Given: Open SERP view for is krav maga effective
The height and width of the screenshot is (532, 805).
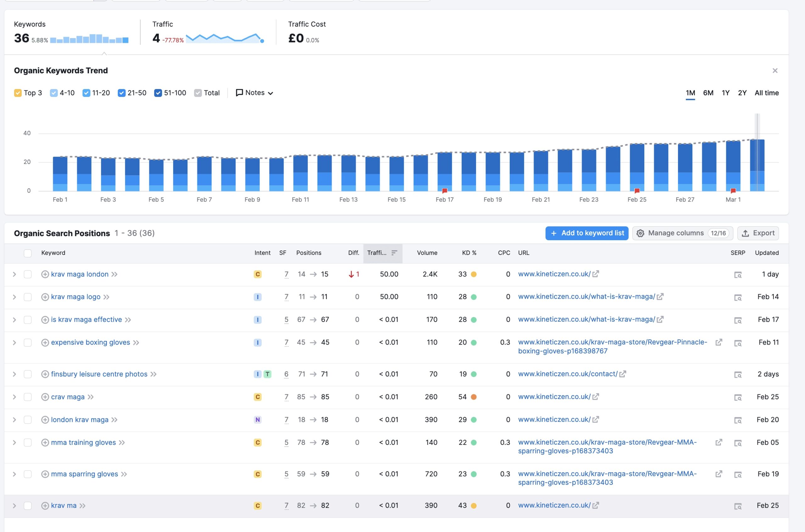Looking at the screenshot, I should tap(737, 320).
